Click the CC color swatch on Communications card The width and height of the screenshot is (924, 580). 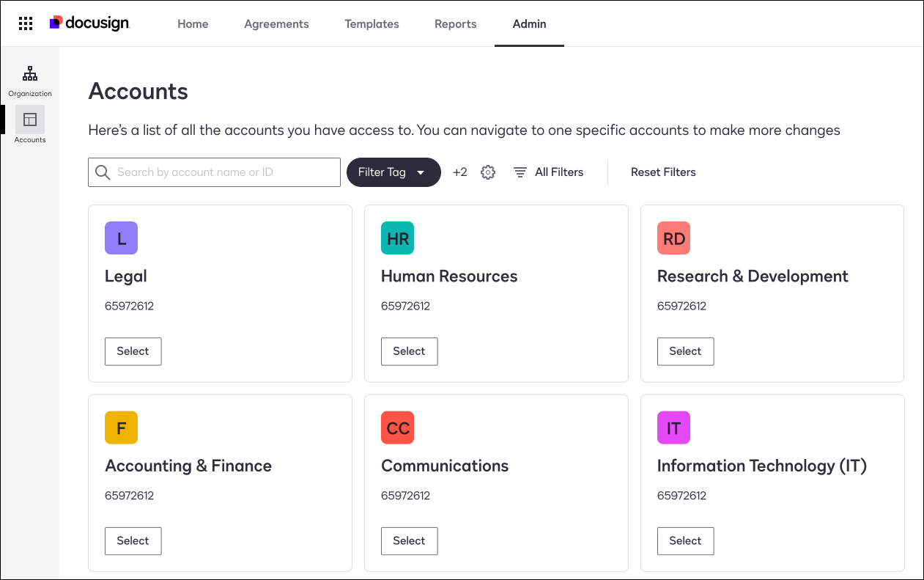pyautogui.click(x=397, y=427)
